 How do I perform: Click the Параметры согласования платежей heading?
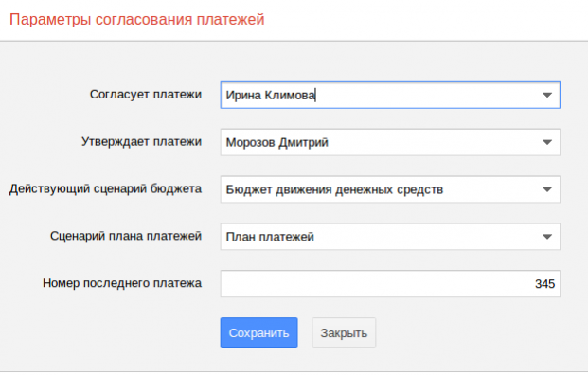(137, 20)
